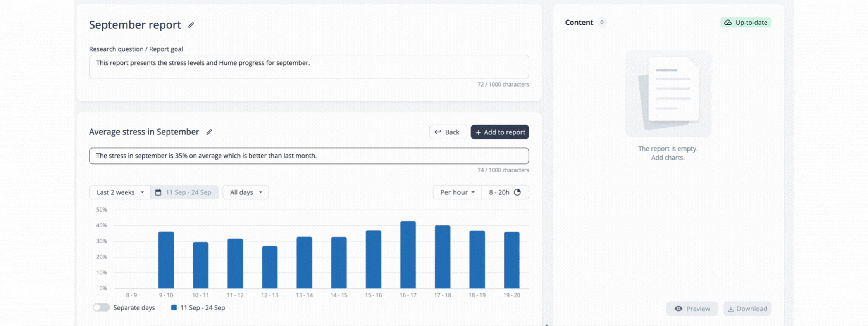This screenshot has width=868, height=326.
Task: Download the report
Action: (x=747, y=309)
